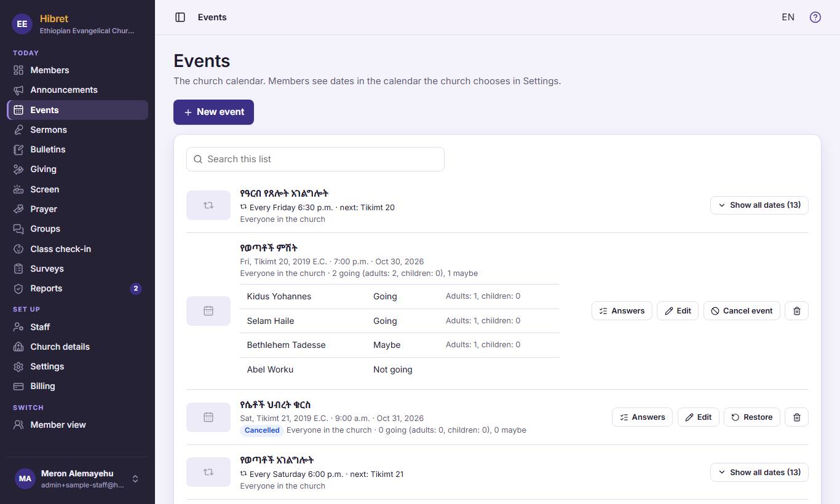This screenshot has height=504, width=840.
Task: Open the Meron Alemayehu account switcher
Action: 77,479
